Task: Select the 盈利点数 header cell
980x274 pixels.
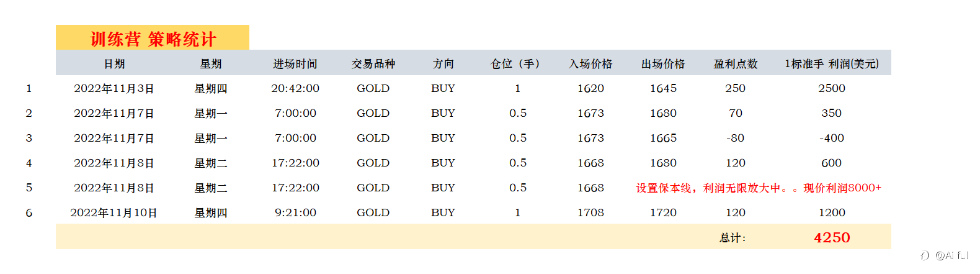Action: 736,63
